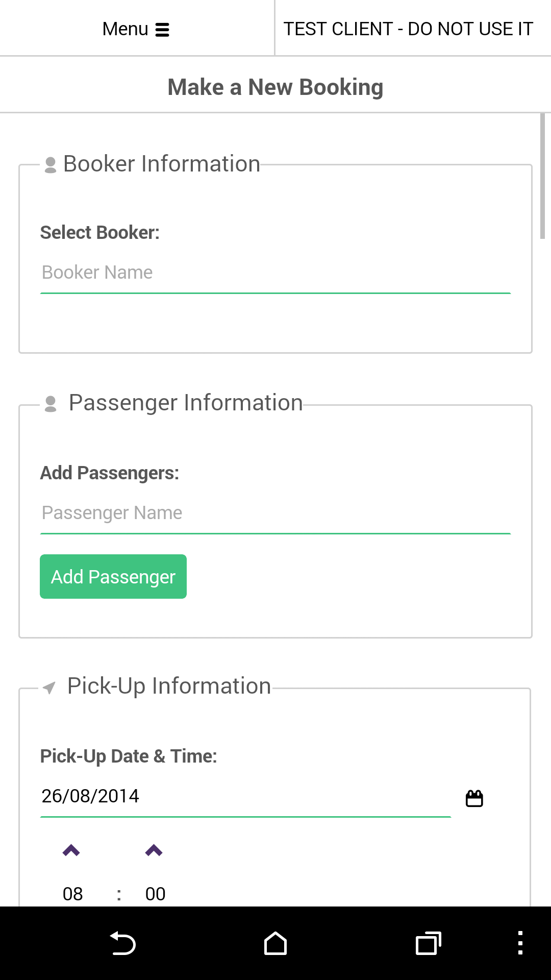Click the Booker Information person icon

coord(51,165)
